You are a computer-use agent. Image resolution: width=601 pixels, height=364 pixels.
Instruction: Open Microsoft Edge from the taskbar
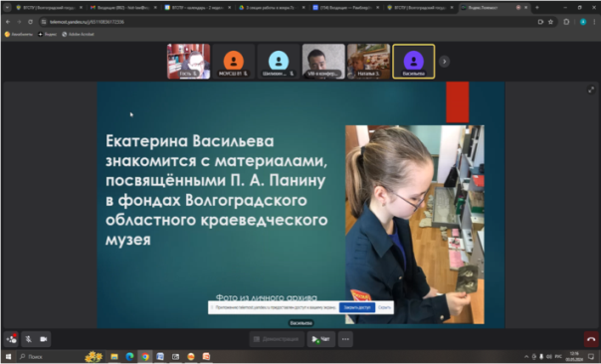click(129, 357)
